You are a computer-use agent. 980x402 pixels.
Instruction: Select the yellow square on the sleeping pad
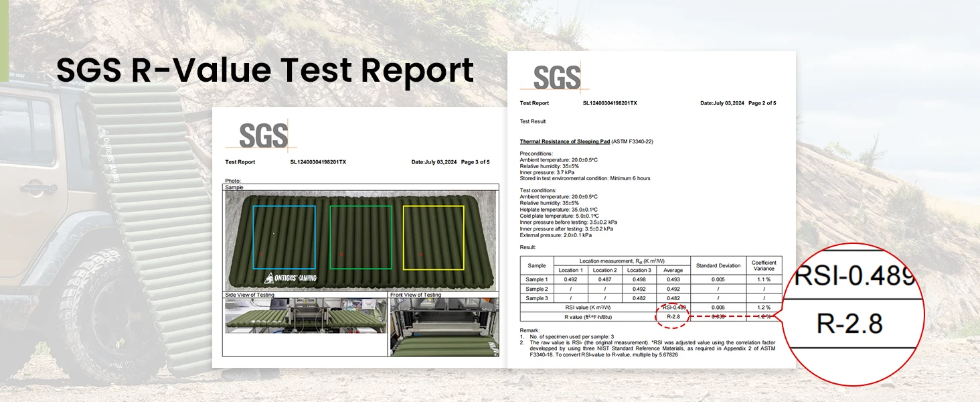point(434,237)
